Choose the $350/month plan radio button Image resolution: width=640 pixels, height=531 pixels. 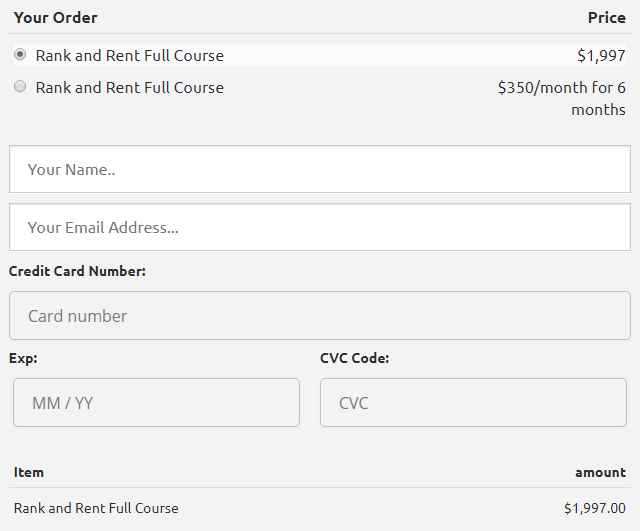(20, 87)
